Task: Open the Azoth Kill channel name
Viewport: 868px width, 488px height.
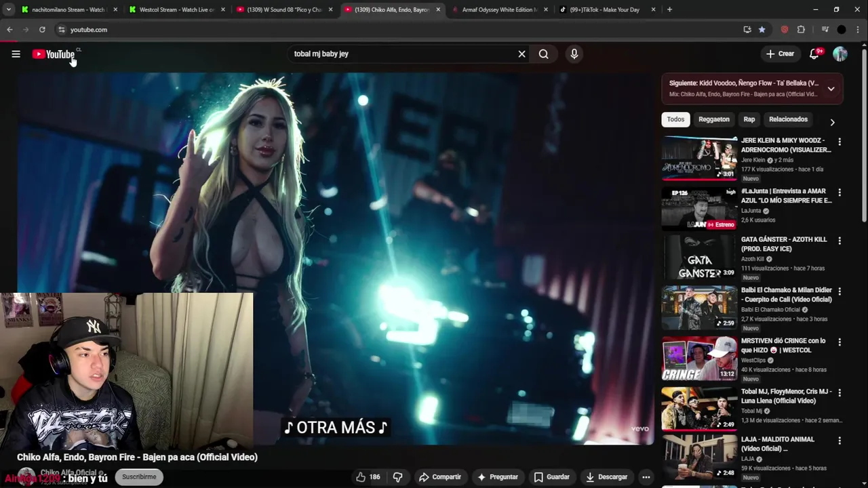Action: [753, 260]
